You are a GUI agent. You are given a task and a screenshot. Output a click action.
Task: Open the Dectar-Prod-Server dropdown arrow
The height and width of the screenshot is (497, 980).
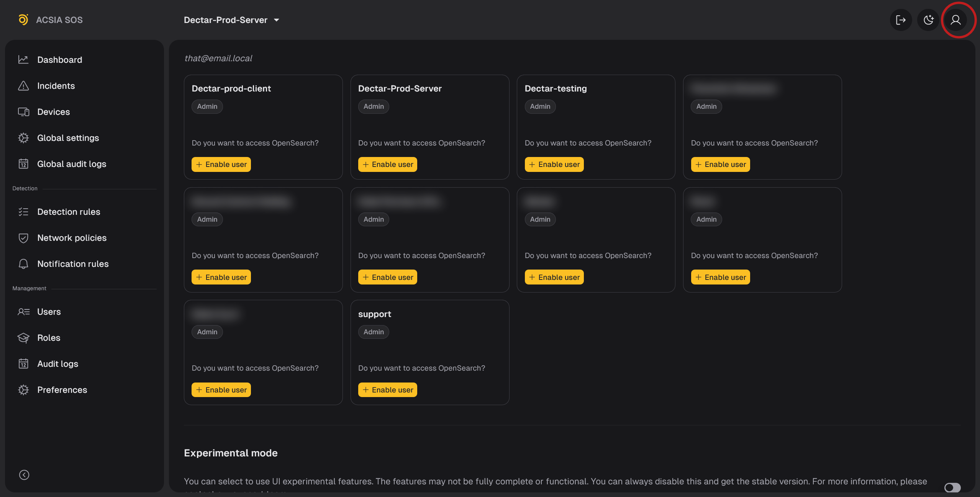tap(276, 20)
